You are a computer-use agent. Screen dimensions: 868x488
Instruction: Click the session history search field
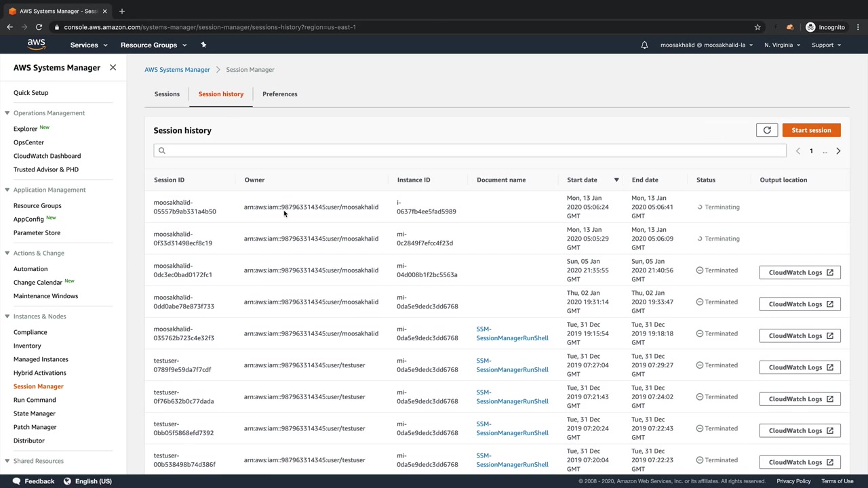pyautogui.click(x=469, y=150)
